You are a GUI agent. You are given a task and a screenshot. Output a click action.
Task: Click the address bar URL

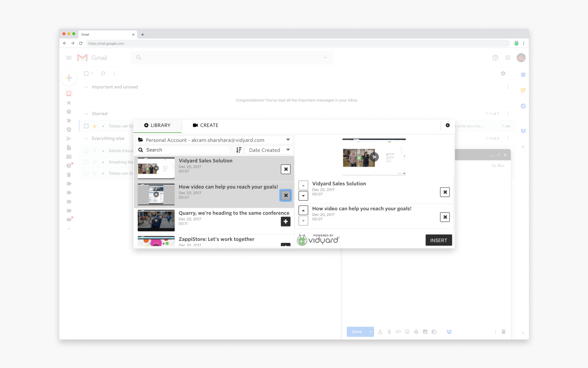click(106, 43)
